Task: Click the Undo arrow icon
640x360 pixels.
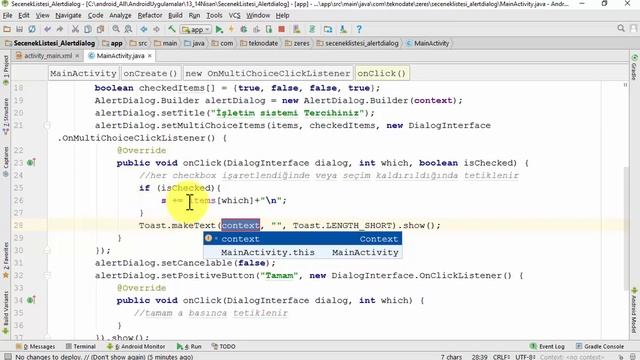Action: (47, 29)
